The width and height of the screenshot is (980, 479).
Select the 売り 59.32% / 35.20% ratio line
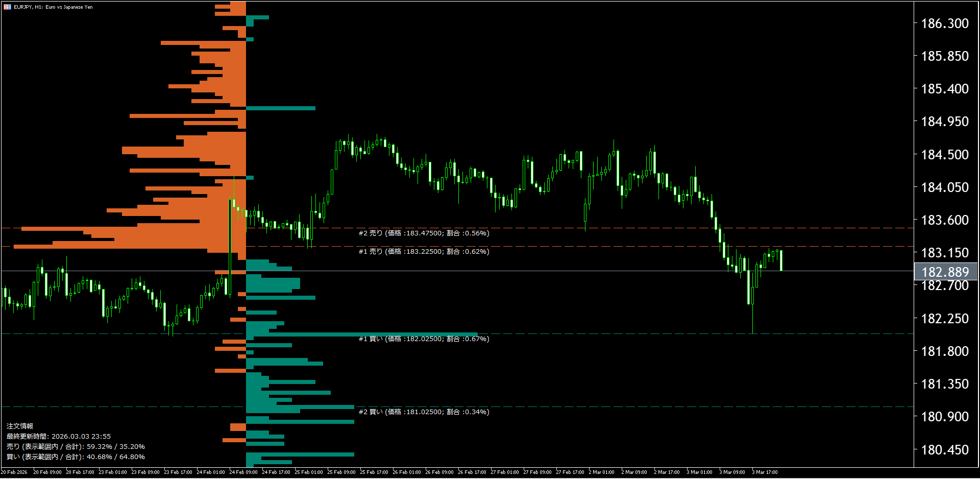click(76, 447)
